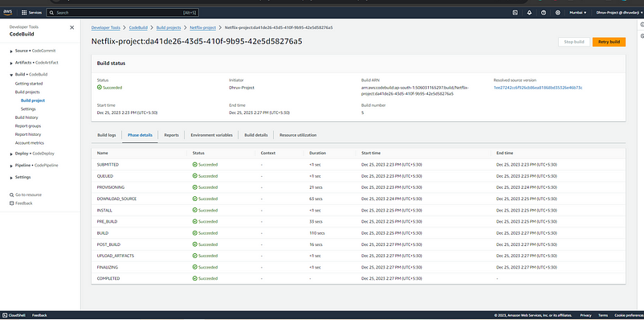
Task: Open the Terms footer link
Action: 603,315
